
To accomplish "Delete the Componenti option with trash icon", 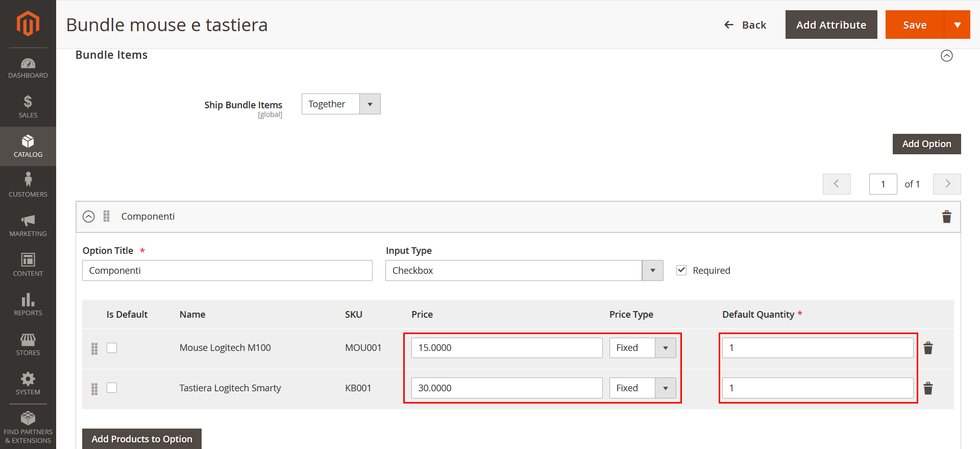I will (x=947, y=217).
